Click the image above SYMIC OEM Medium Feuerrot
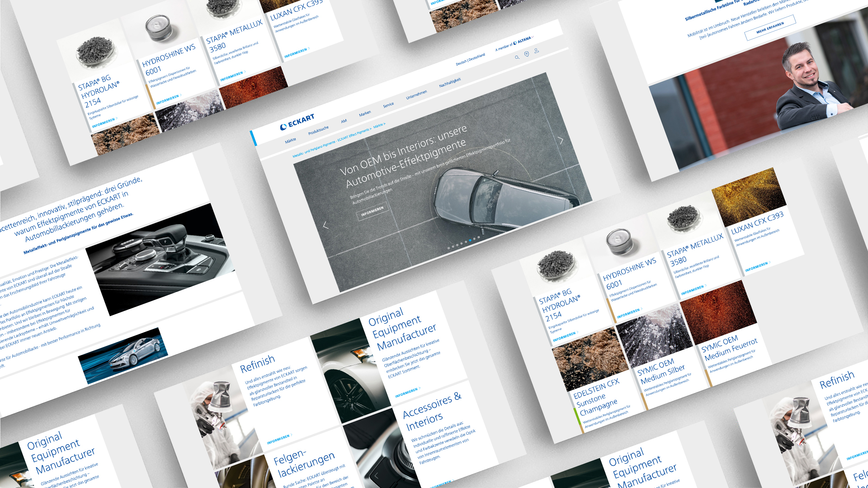This screenshot has width=868, height=488. (717, 312)
